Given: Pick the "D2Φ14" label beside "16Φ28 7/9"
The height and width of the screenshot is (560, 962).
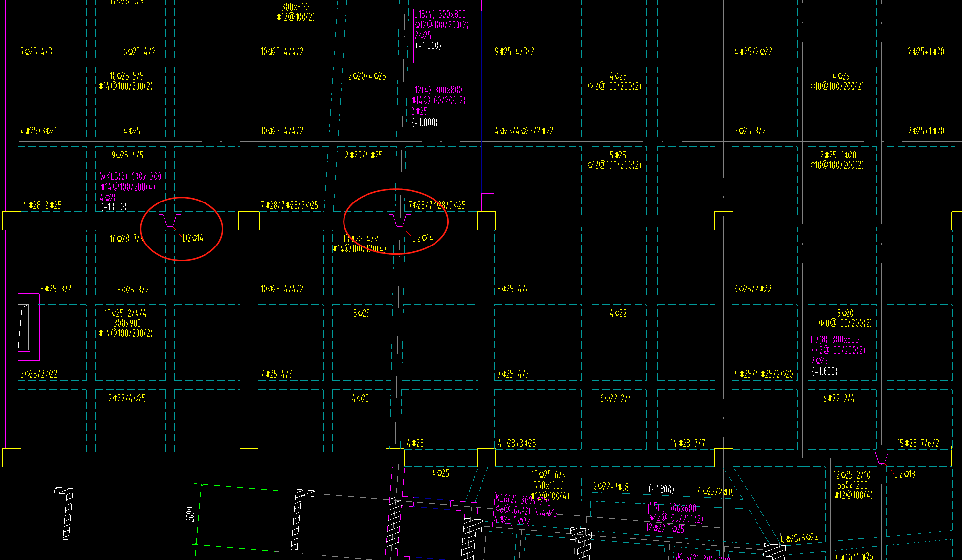Looking at the screenshot, I should 193,238.
